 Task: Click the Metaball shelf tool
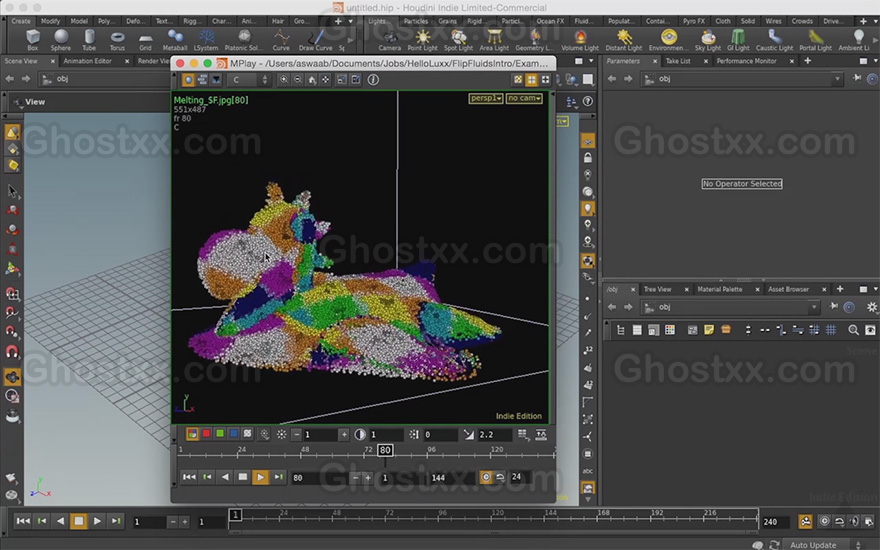click(x=175, y=39)
